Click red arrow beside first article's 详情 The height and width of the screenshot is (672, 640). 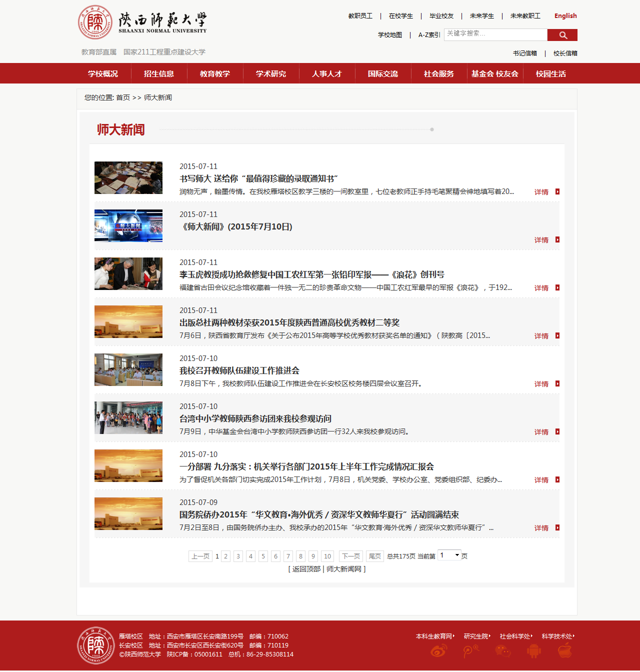point(557,192)
